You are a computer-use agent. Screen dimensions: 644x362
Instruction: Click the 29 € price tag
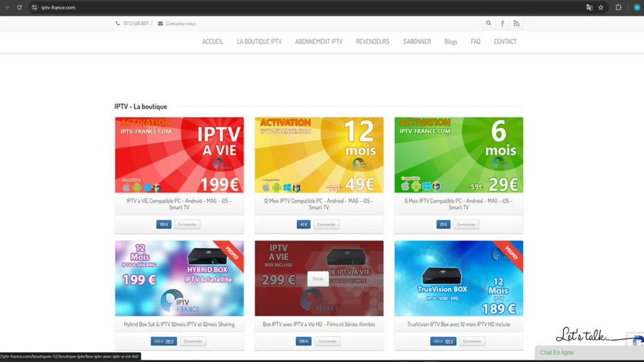tap(443, 224)
